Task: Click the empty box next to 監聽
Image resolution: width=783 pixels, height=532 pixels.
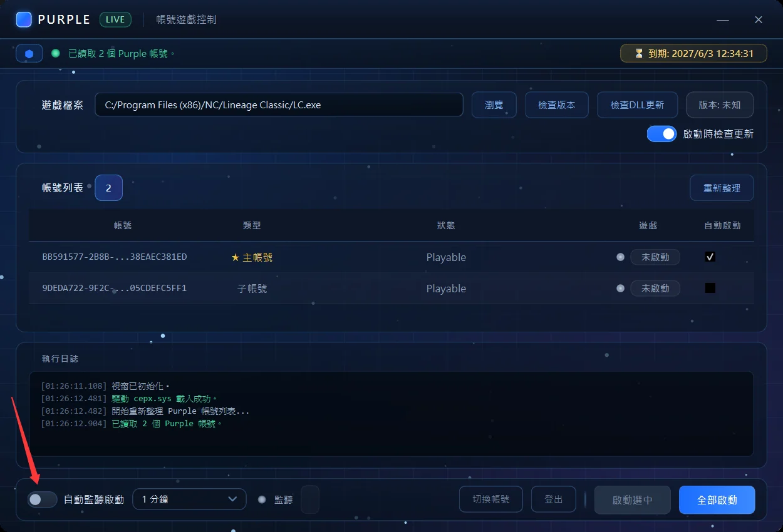Action: click(x=310, y=499)
